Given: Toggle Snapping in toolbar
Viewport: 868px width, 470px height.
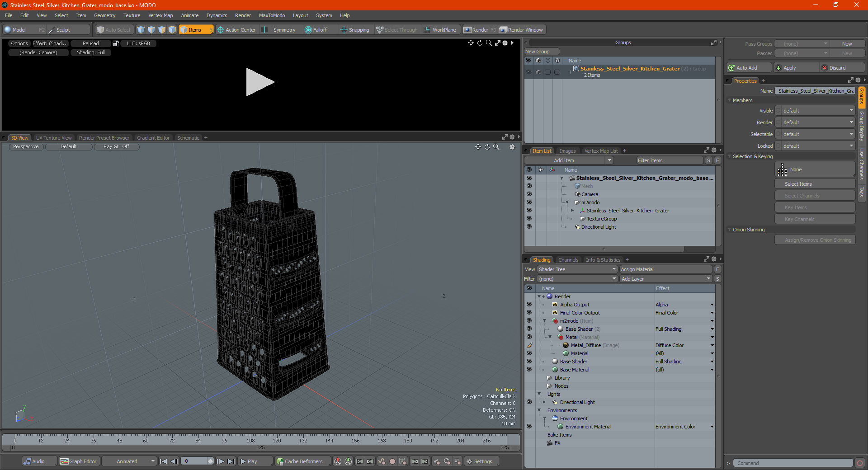Looking at the screenshot, I should point(355,30).
